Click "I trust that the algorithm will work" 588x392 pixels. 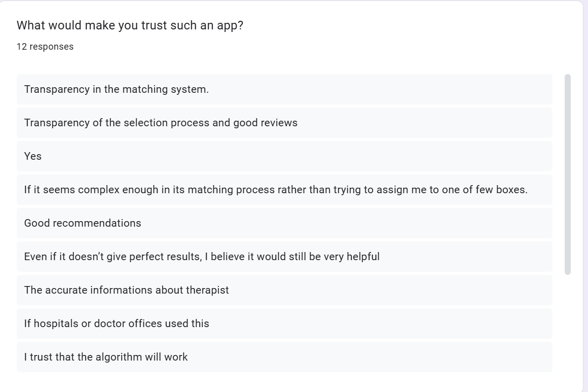(x=106, y=357)
